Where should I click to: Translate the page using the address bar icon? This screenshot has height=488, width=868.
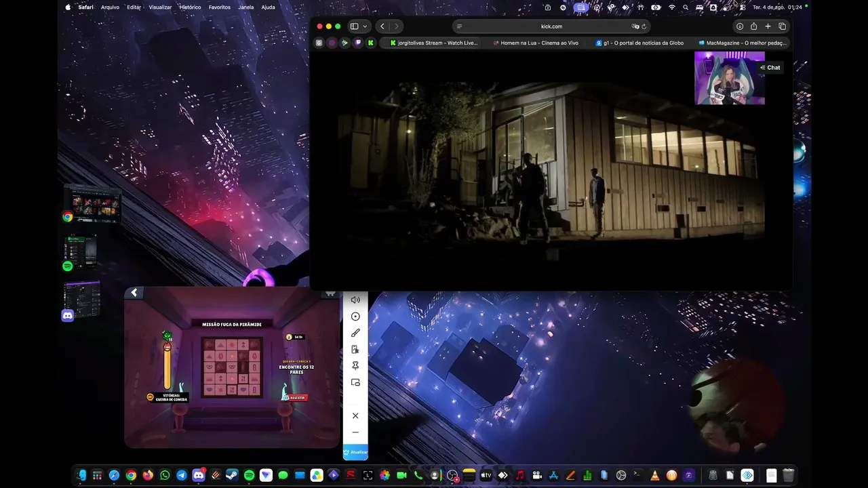[635, 26]
